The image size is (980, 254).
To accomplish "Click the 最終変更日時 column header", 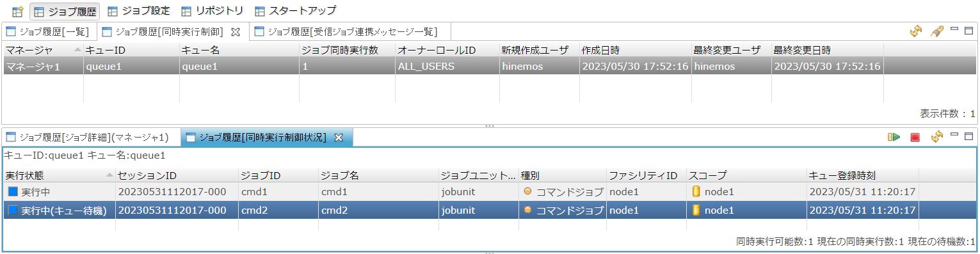I will pos(827,50).
